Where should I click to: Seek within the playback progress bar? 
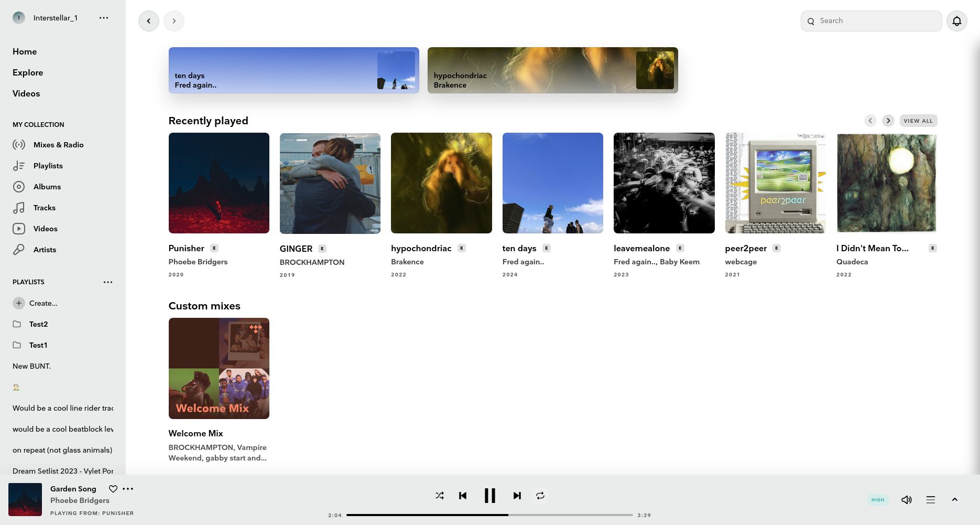pyautogui.click(x=489, y=515)
